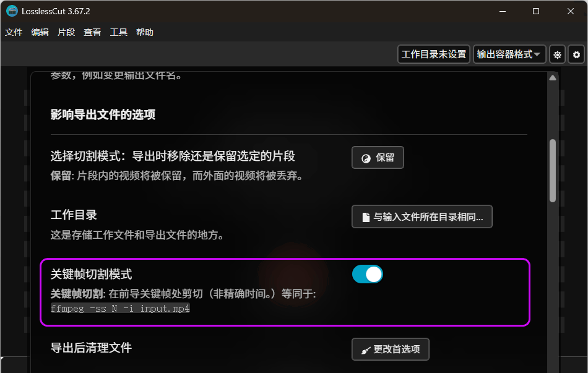Image resolution: width=588 pixels, height=373 pixels.
Task: Maximize the LosslessCut window
Action: (536, 11)
